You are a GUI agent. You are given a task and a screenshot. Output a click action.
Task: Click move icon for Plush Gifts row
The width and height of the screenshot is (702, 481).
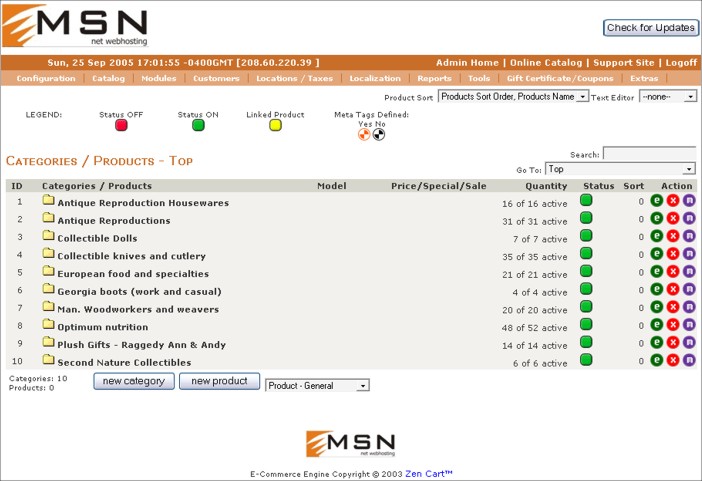[689, 343]
